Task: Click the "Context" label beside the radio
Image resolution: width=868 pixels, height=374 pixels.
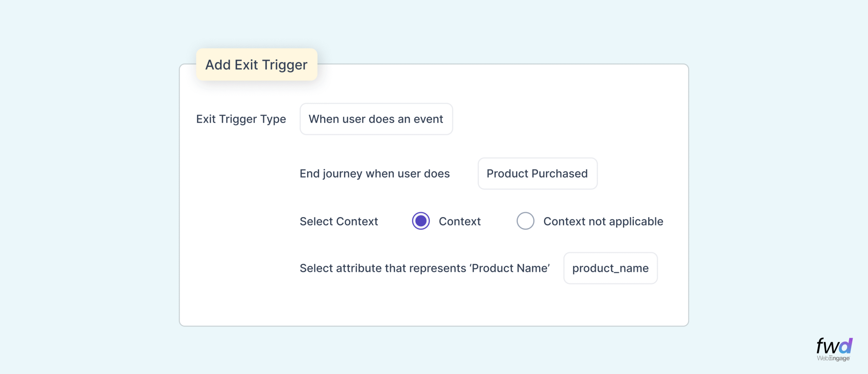Action: tap(459, 221)
